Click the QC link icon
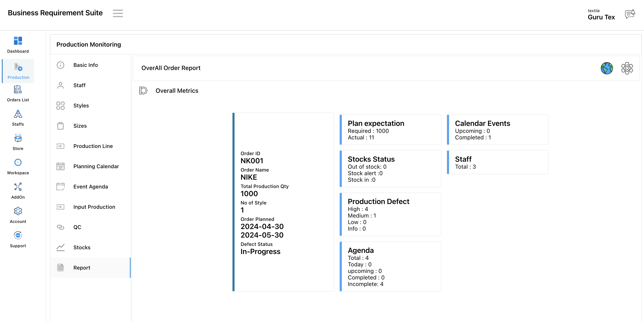 coord(60,227)
